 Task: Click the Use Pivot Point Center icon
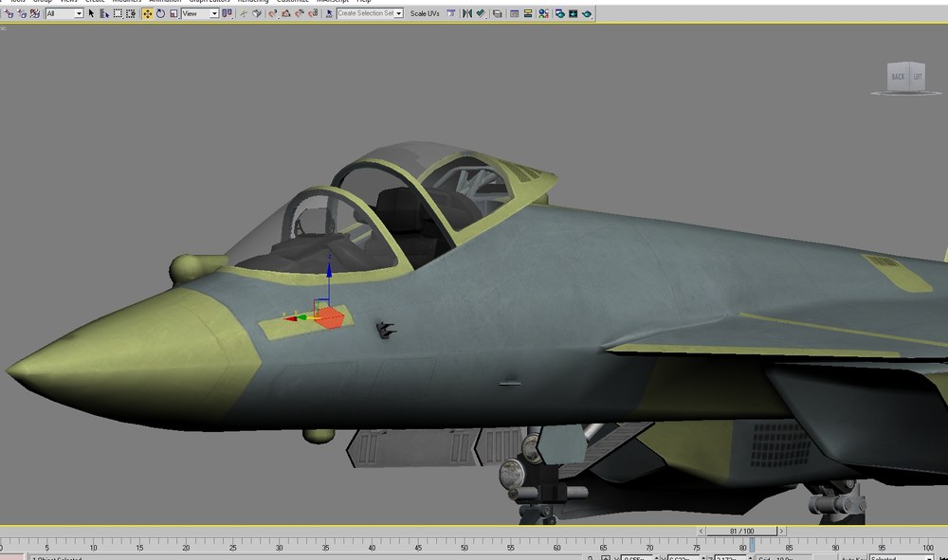click(x=227, y=13)
